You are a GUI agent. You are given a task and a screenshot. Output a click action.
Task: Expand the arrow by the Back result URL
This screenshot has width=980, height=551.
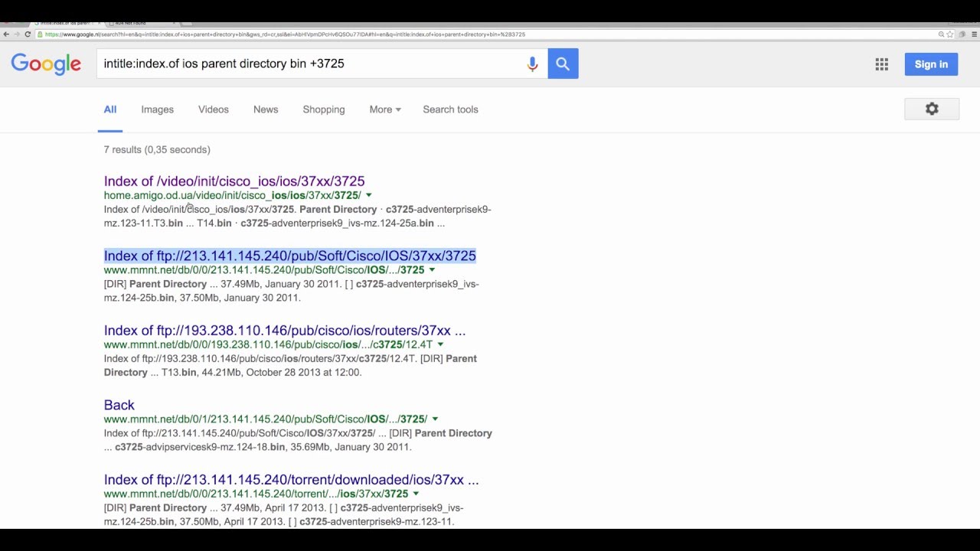[435, 419]
